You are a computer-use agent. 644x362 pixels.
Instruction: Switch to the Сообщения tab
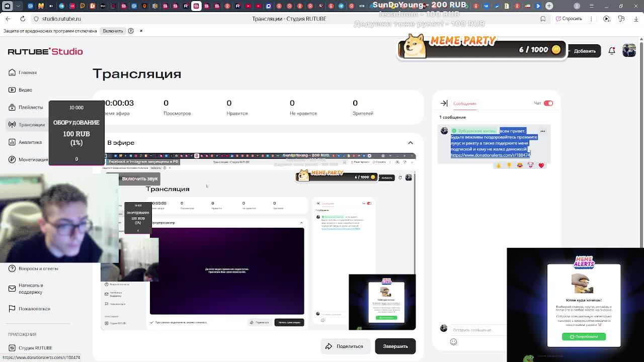[465, 104]
